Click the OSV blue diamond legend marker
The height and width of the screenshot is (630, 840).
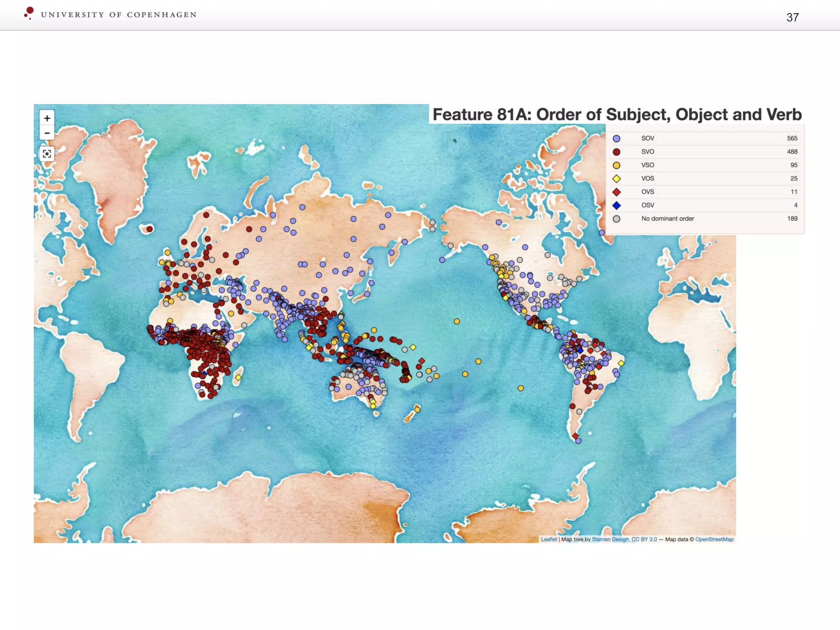[616, 205]
